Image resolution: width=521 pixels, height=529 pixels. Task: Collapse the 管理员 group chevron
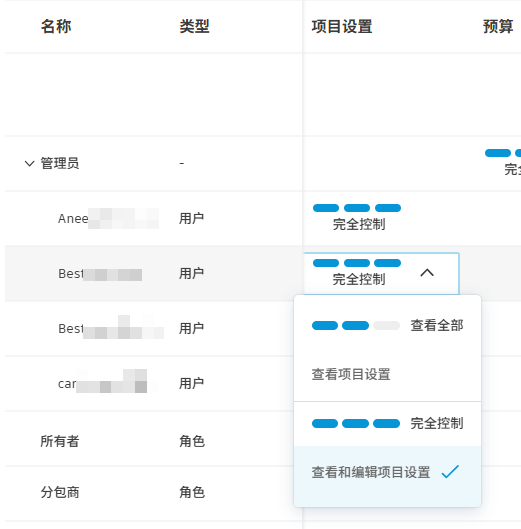[30, 164]
